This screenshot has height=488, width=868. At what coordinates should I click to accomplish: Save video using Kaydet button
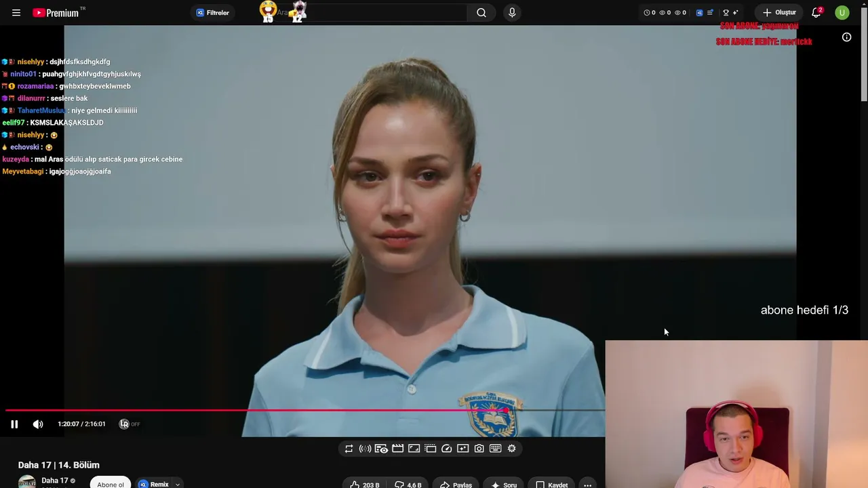551,485
